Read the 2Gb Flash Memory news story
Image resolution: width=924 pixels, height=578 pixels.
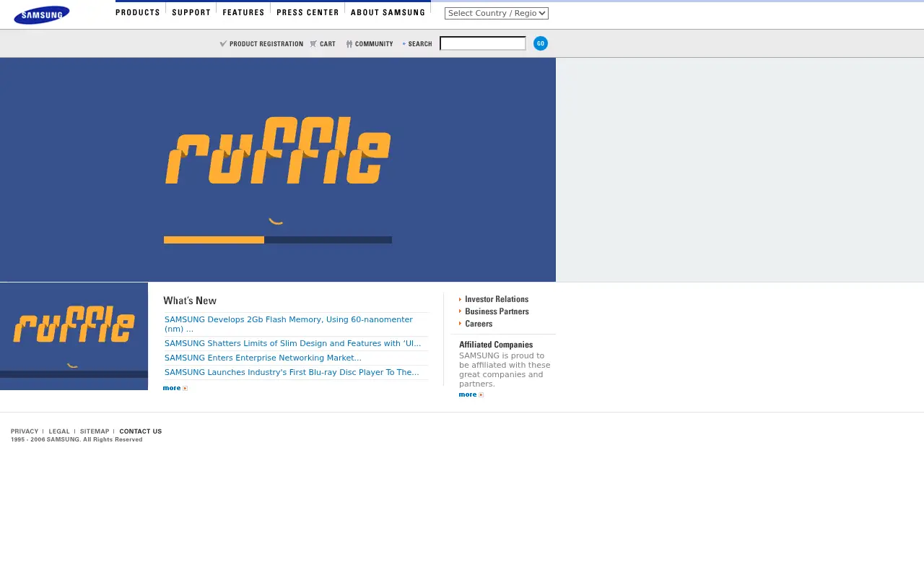(x=289, y=324)
